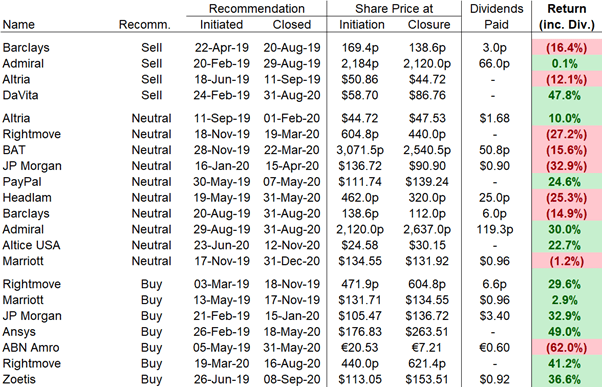Select Rightmove Neutral closure price 440.0p
Screen dimensions: 602x387
pyautogui.click(x=427, y=134)
